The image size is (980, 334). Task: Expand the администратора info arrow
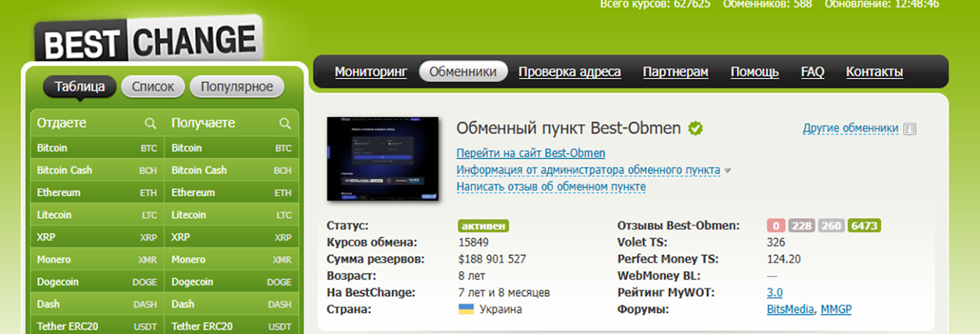point(728,170)
